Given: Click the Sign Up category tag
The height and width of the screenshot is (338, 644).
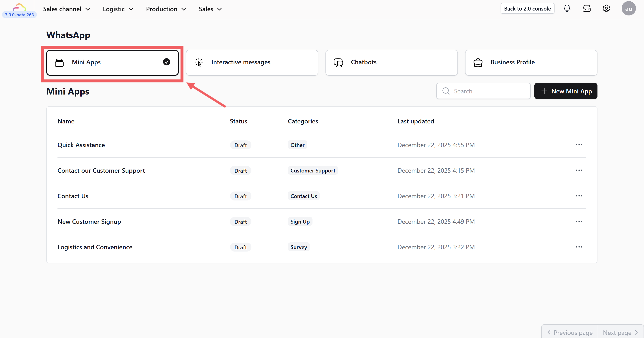Looking at the screenshot, I should click(x=300, y=222).
